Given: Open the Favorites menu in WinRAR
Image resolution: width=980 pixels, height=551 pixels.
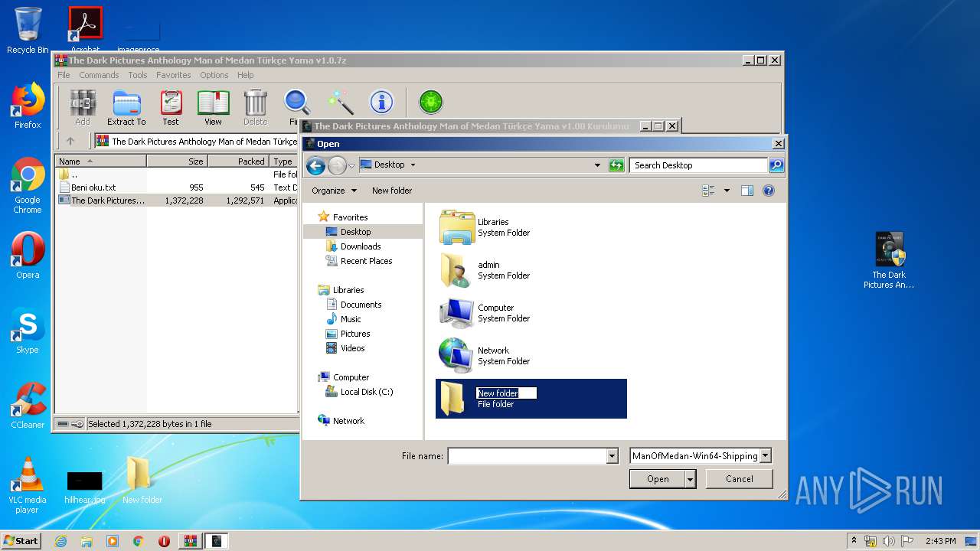Looking at the screenshot, I should (174, 75).
